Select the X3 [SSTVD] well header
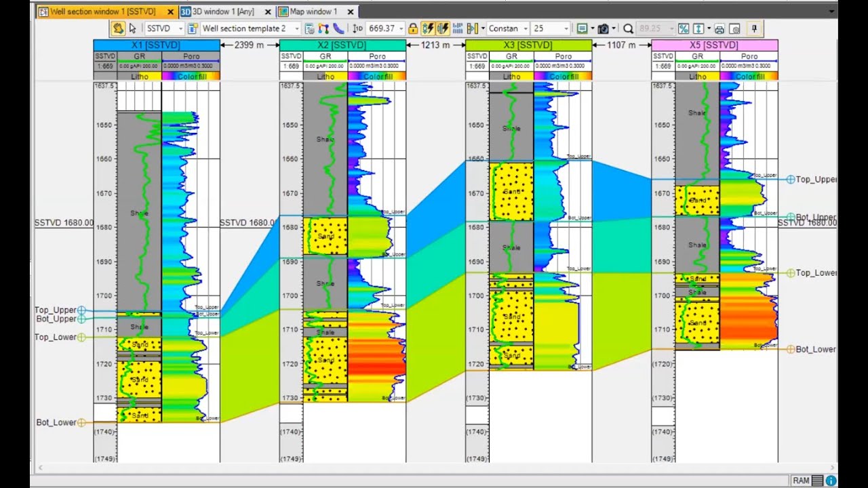Image resolution: width=868 pixels, height=488 pixels. [x=528, y=45]
